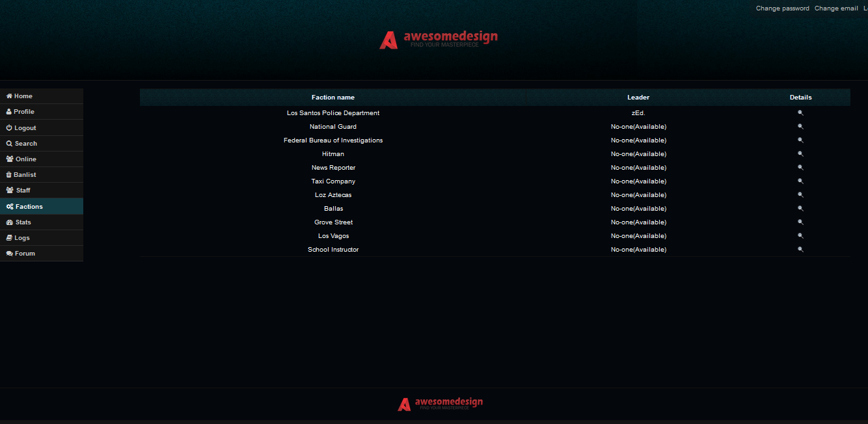Screen dimensions: 868x424
Task: Click the Change password link
Action: point(782,8)
